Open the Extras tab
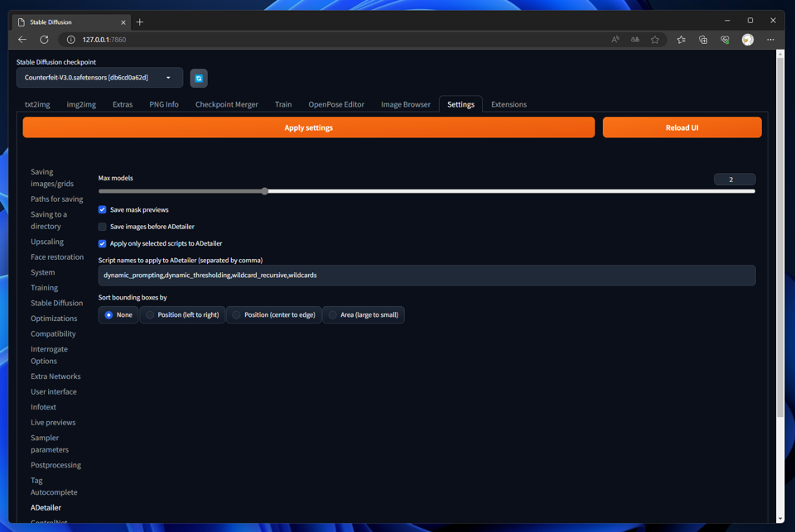This screenshot has width=795, height=532. 123,104
